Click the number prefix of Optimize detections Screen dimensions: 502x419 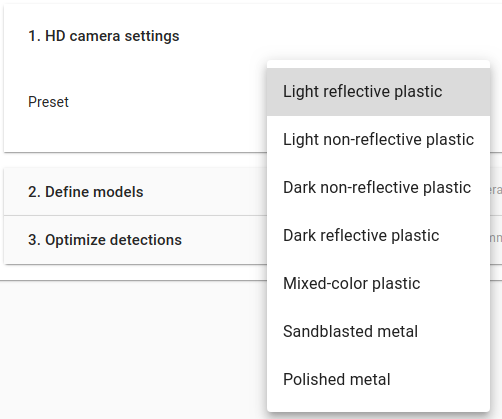point(34,240)
